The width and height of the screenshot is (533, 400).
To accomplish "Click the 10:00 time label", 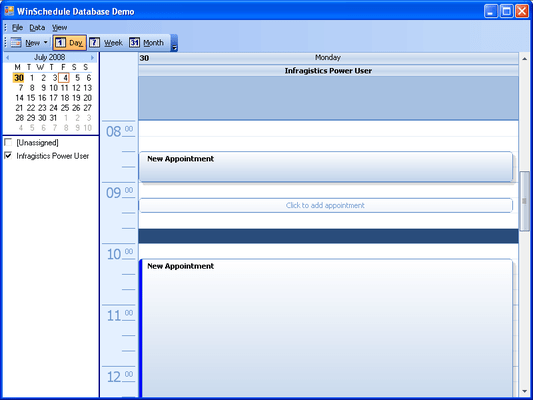I will point(119,254).
